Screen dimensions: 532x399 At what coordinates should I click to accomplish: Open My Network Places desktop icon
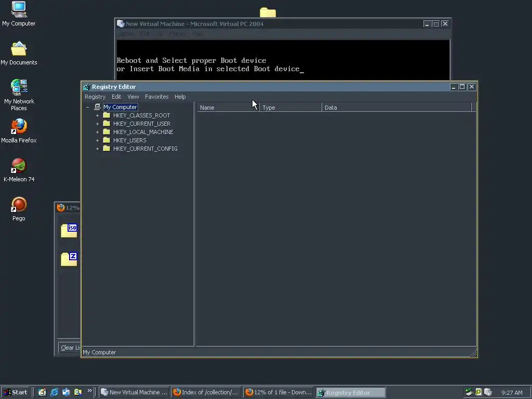coord(19,96)
